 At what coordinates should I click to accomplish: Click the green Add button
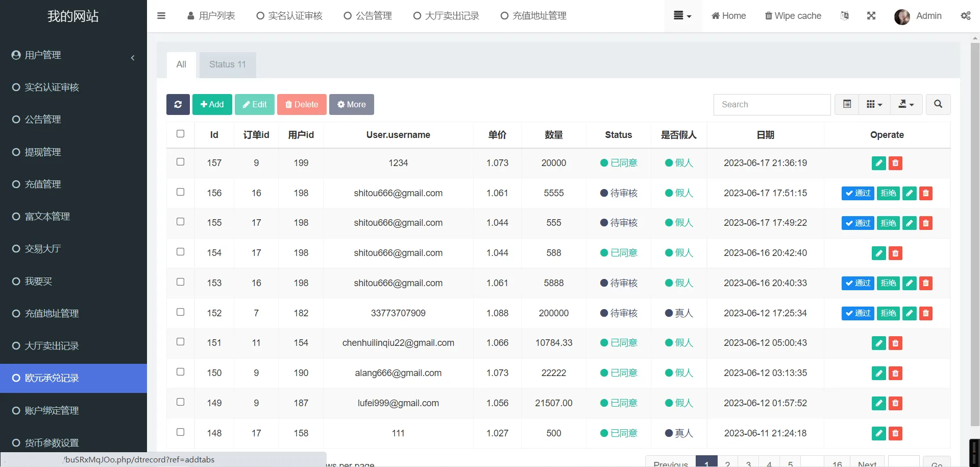click(212, 104)
